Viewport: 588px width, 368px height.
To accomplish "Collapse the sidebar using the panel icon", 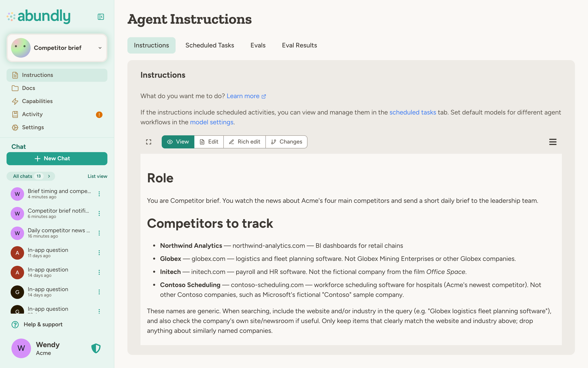I will 101,17.
